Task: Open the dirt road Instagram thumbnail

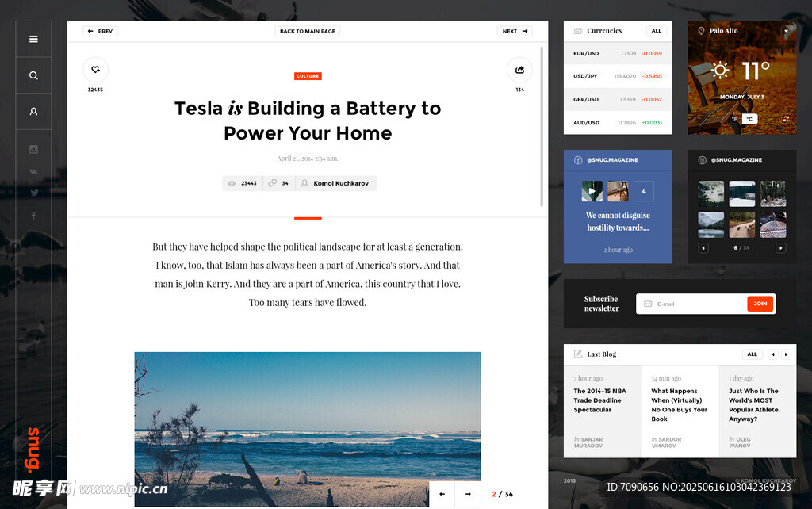Action: point(742,224)
